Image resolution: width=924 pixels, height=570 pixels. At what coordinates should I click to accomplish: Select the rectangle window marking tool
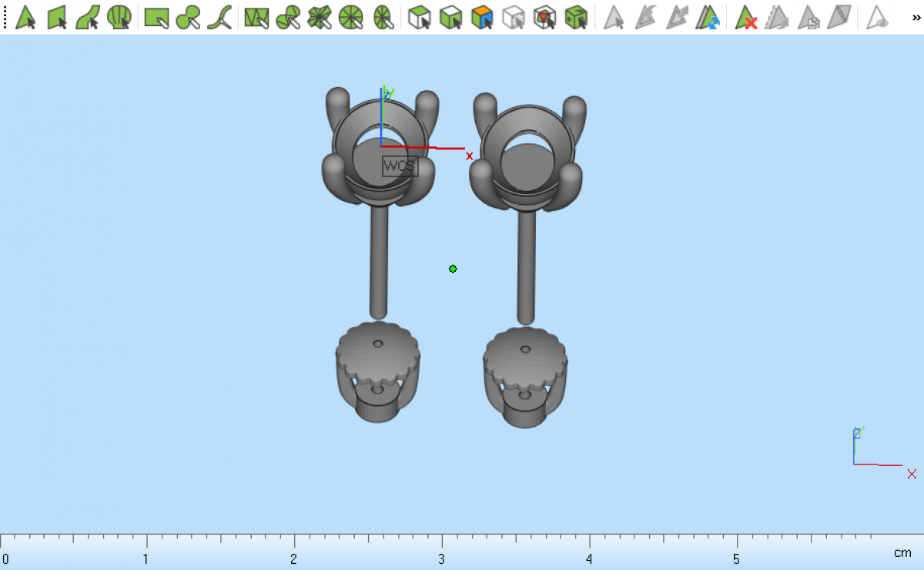(x=156, y=17)
